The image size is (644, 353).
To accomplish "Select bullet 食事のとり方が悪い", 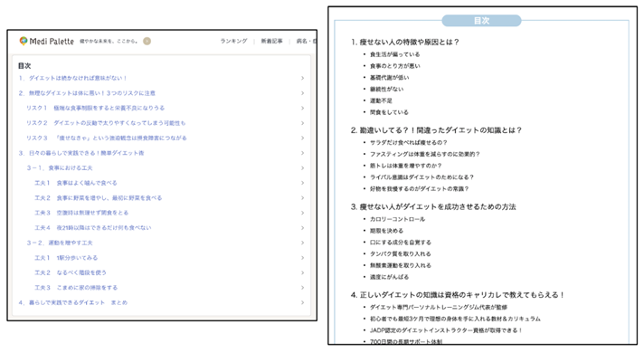I will 394,66.
